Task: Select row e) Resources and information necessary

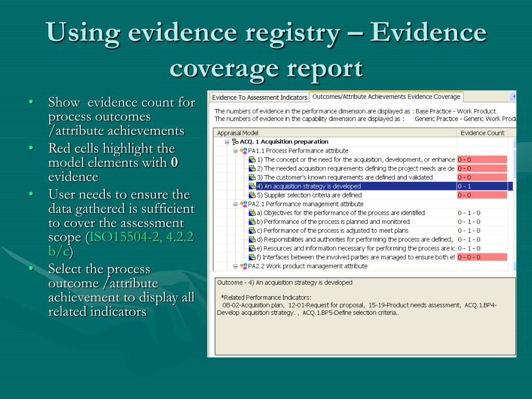Action: tap(355, 248)
